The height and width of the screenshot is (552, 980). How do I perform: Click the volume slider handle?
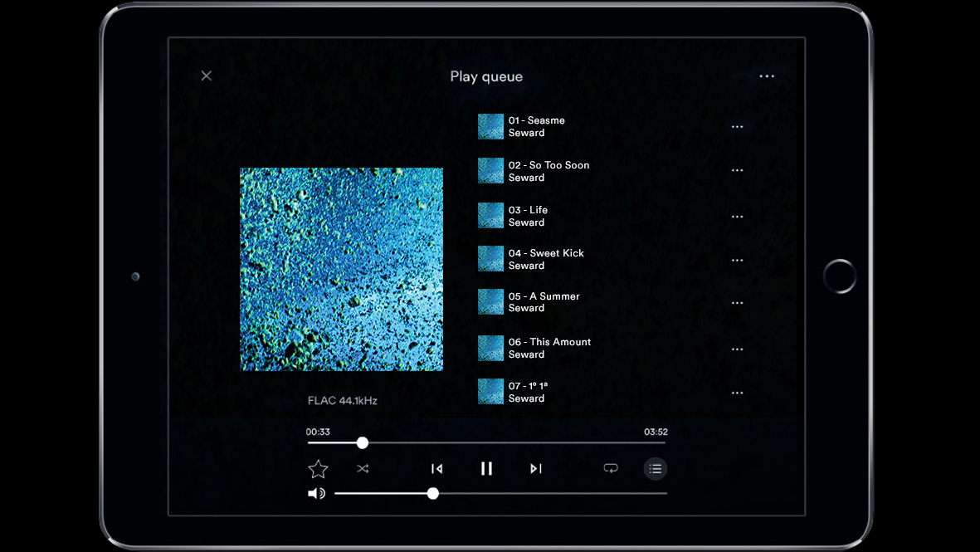point(432,494)
